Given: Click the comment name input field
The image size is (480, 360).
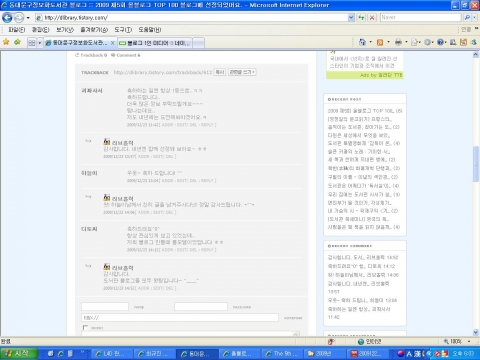Looking at the screenshot, I should [105, 306].
